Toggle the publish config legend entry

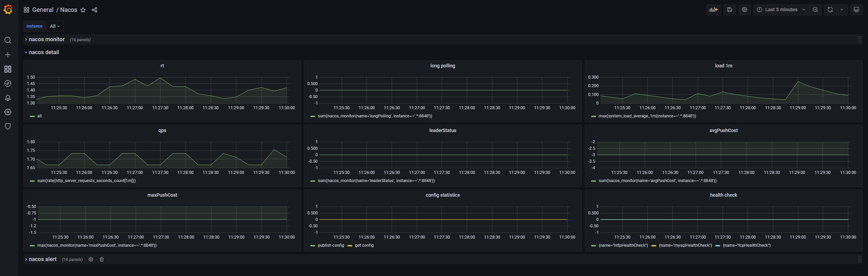coord(331,245)
